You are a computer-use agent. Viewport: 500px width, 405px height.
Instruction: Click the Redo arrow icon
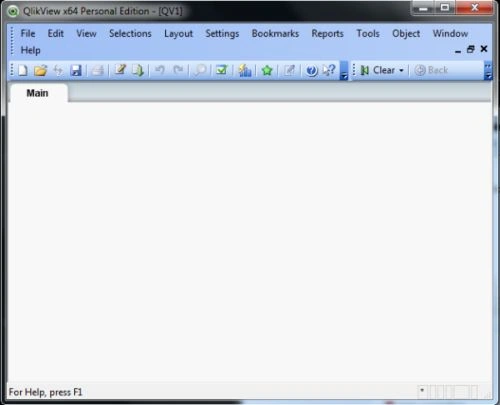click(x=178, y=70)
